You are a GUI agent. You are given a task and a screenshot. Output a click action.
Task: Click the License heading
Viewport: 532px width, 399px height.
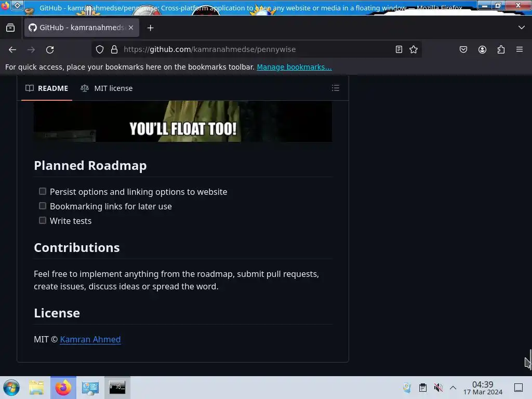click(57, 313)
